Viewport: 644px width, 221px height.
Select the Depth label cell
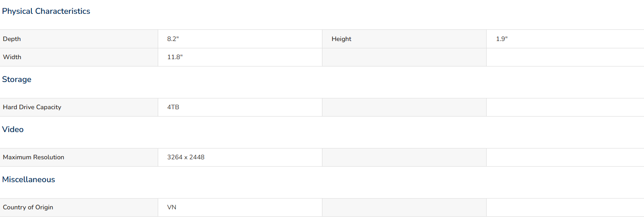(79, 39)
